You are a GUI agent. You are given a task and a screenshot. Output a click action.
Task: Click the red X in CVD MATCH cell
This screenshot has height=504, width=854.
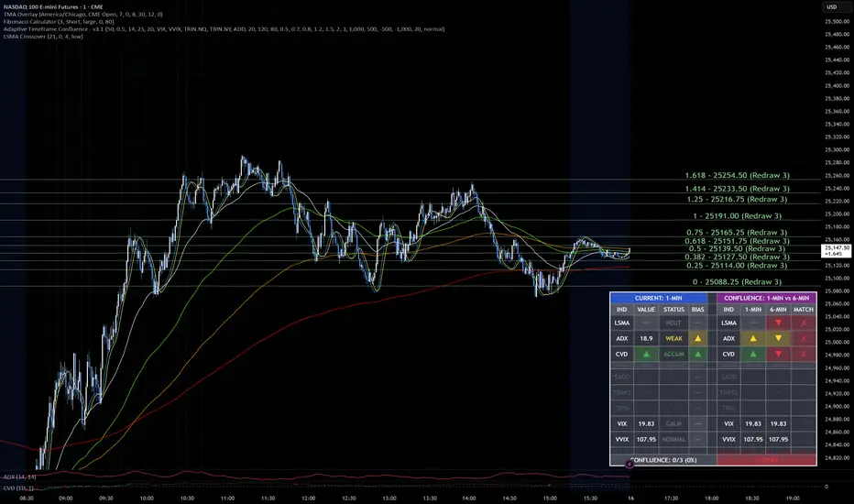(804, 354)
